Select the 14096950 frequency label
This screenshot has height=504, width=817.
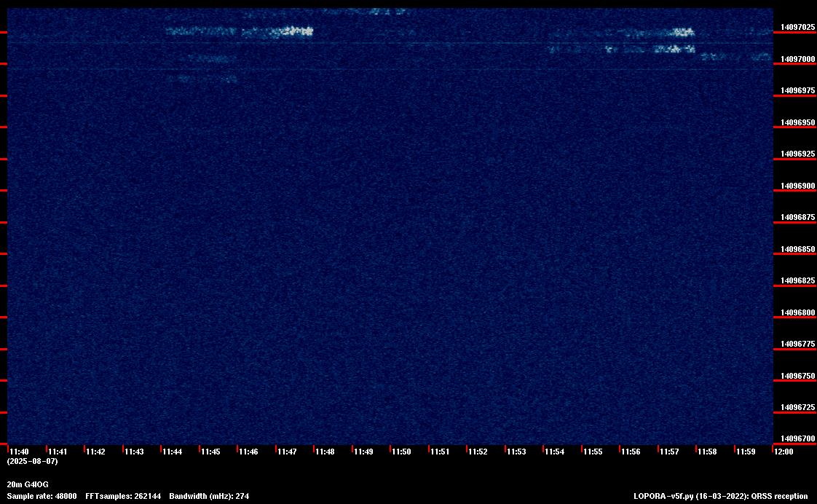point(798,123)
